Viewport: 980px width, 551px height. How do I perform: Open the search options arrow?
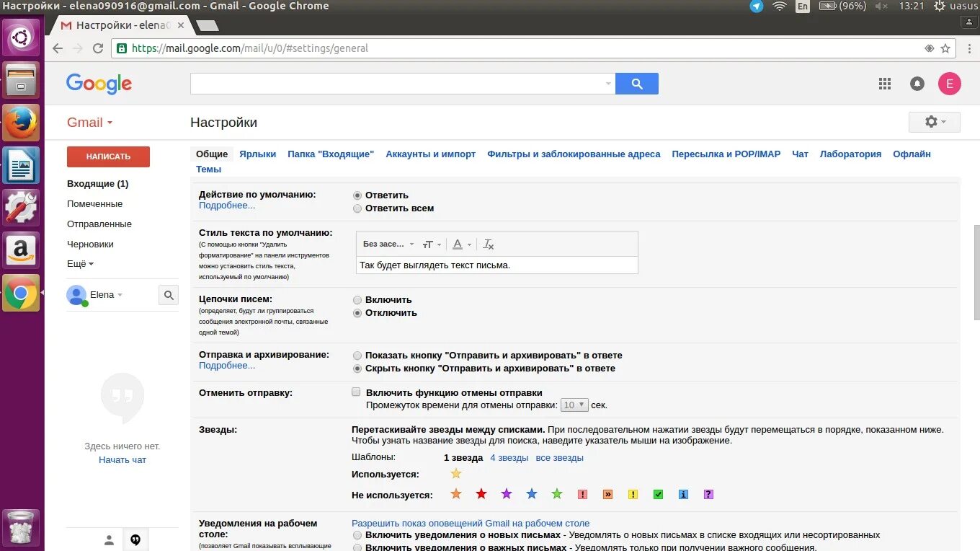tap(608, 84)
